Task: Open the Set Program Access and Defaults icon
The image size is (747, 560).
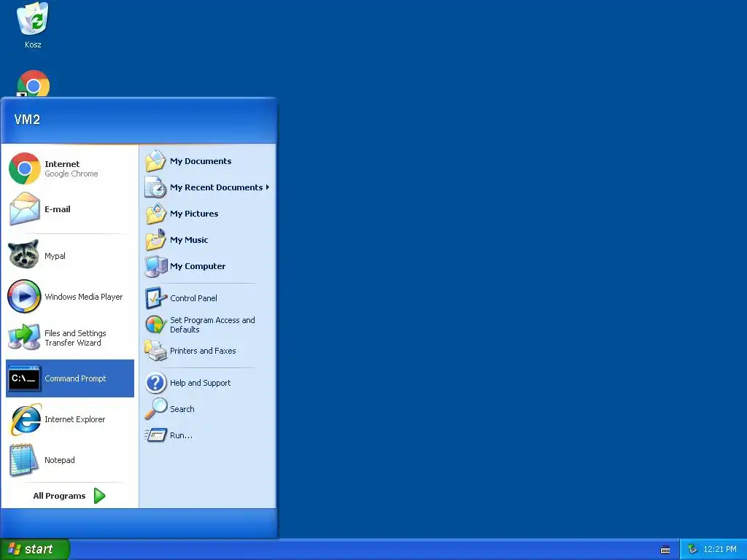Action: coord(155,324)
